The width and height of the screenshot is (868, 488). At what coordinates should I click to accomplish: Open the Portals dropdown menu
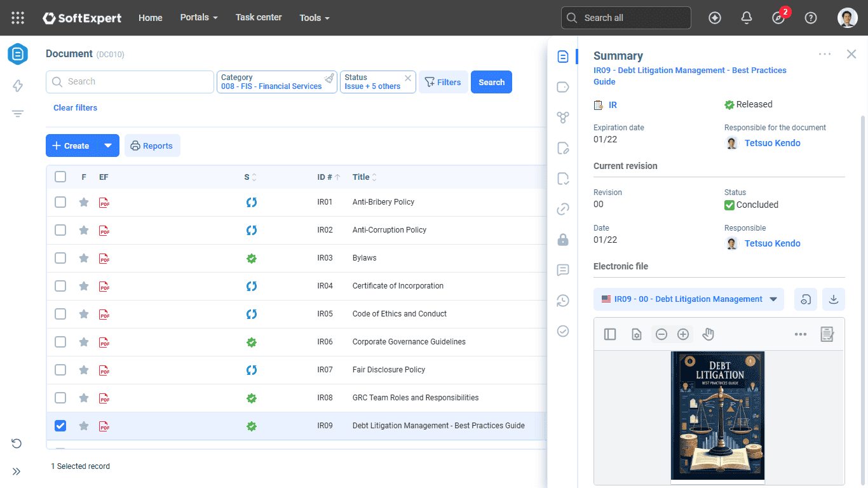tap(199, 17)
